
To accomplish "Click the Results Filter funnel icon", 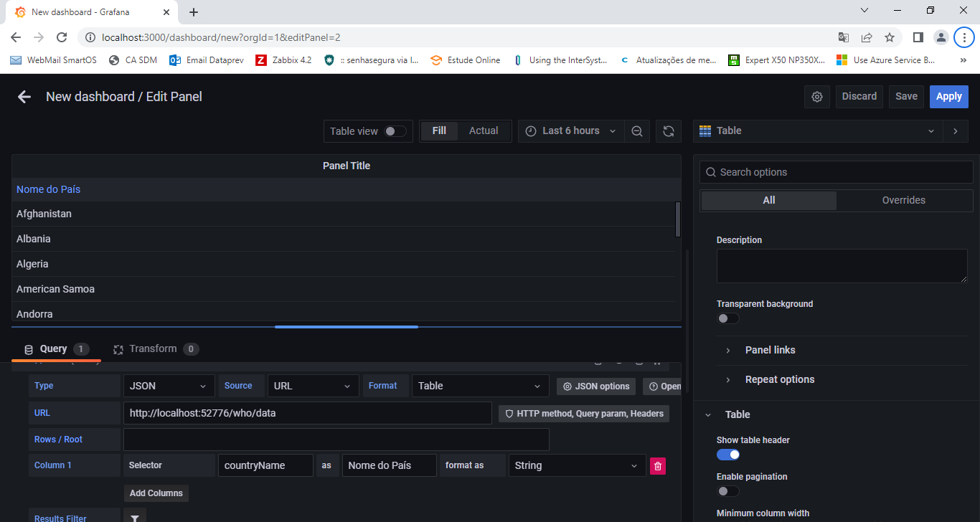I will click(x=135, y=517).
